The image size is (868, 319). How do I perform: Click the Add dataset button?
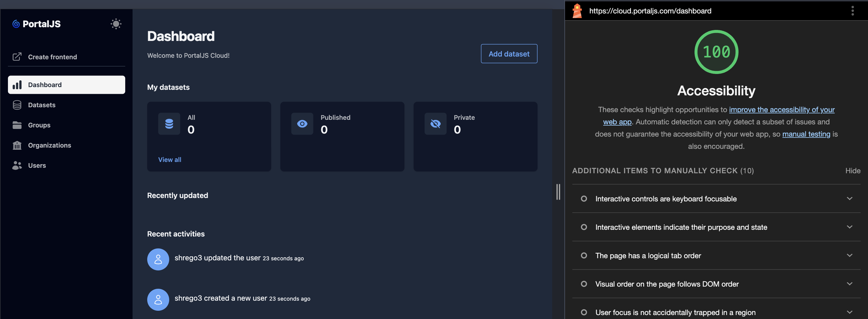509,53
